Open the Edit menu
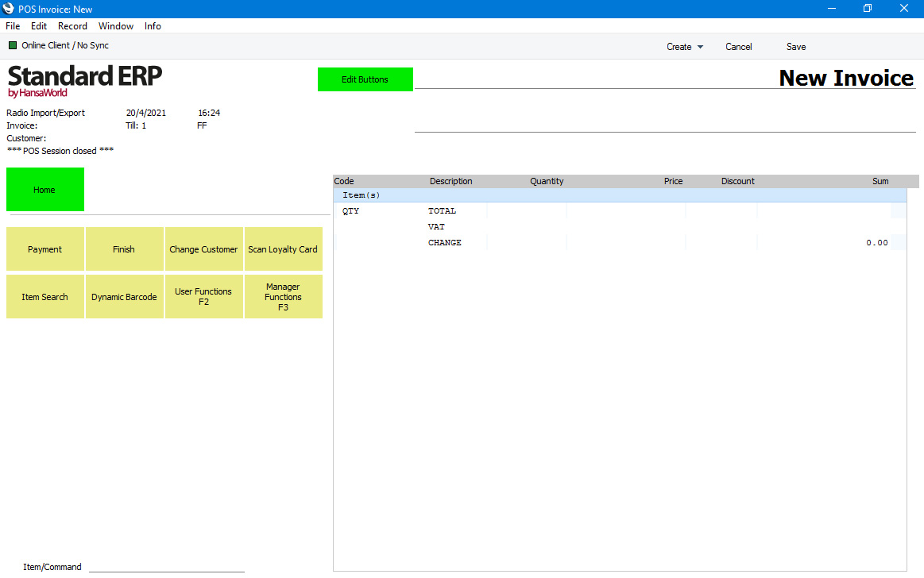This screenshot has height=578, width=924. pos(39,26)
